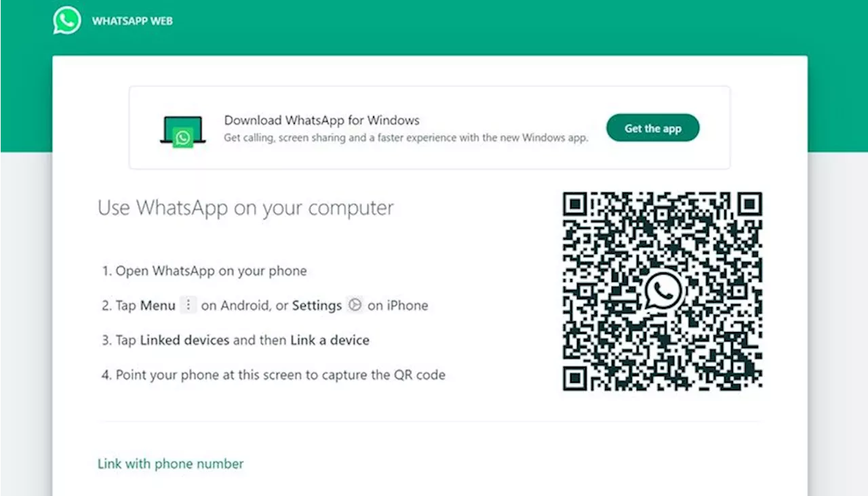
Task: Click step 3 Tap Linked devices text
Action: pyautogui.click(x=235, y=340)
